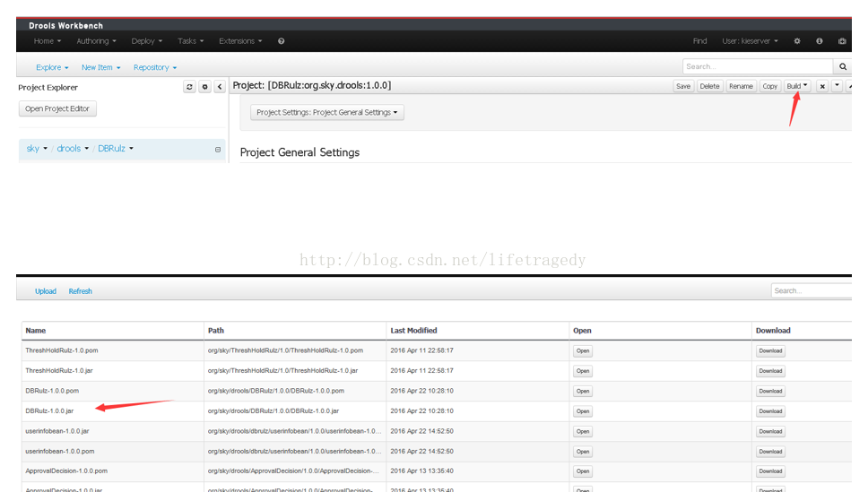Download ApprovalDecision-1.0.0.pom
The width and height of the screenshot is (868, 501).
click(770, 471)
